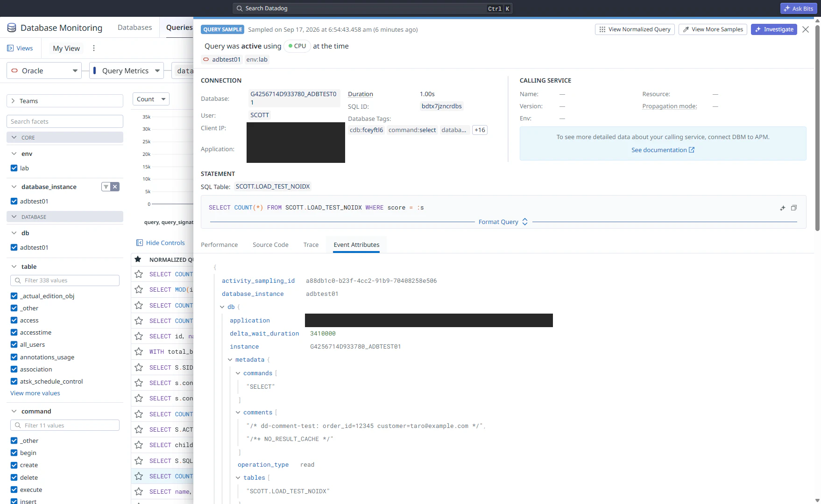Switch to the Trace tab
This screenshot has width=821, height=504.
(311, 245)
